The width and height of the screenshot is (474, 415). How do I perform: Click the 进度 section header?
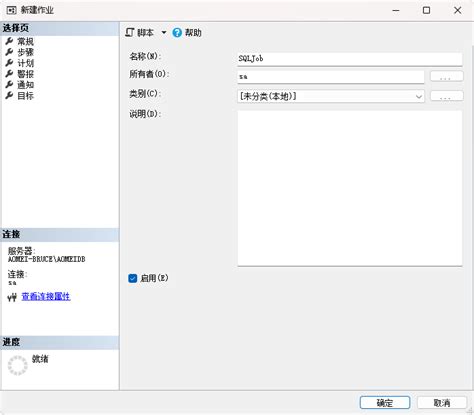(x=60, y=342)
